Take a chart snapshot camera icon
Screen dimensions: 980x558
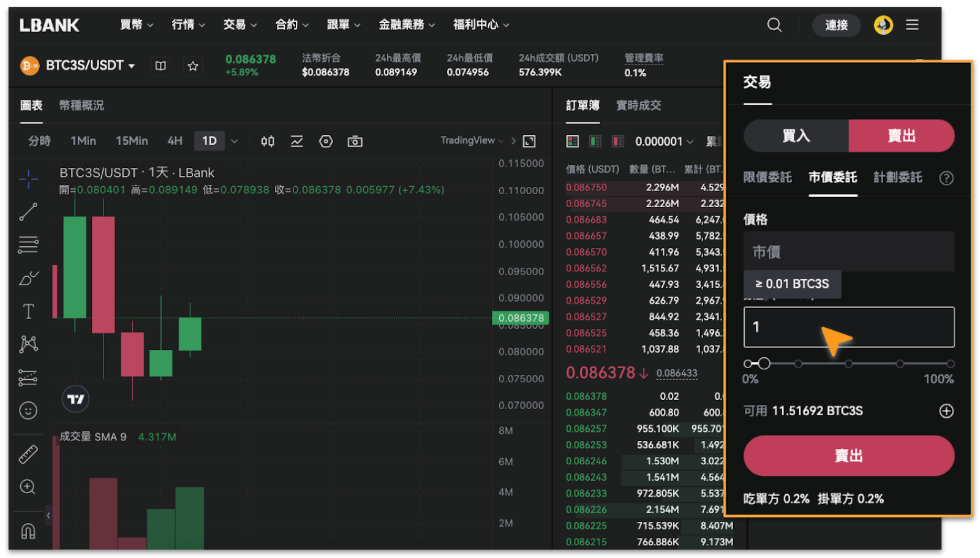tap(355, 141)
